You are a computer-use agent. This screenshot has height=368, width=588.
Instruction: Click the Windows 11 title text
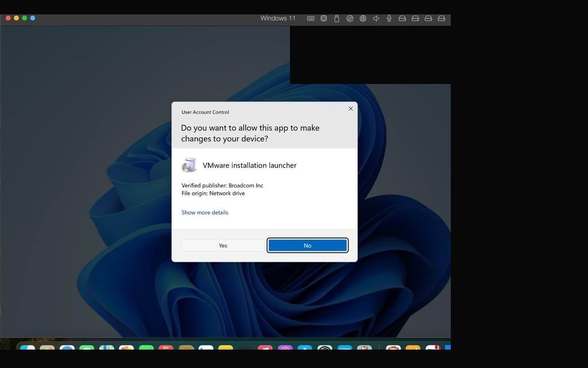click(x=278, y=18)
